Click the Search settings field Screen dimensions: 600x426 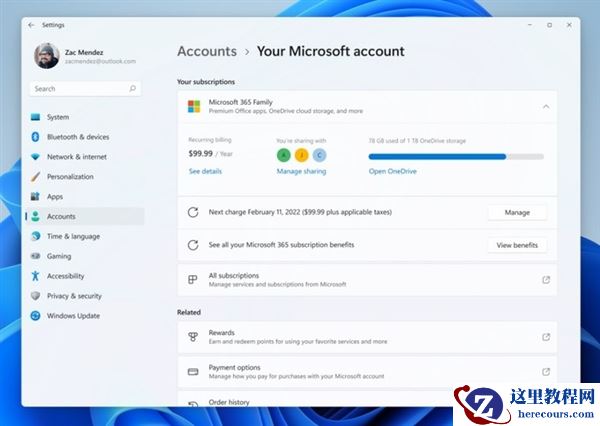85,89
